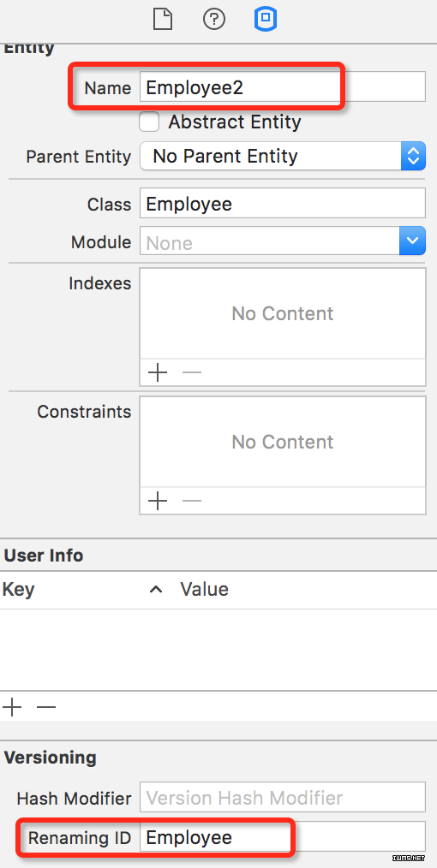Image resolution: width=437 pixels, height=868 pixels.
Task: Click inside the Indexes list area
Action: (283, 313)
